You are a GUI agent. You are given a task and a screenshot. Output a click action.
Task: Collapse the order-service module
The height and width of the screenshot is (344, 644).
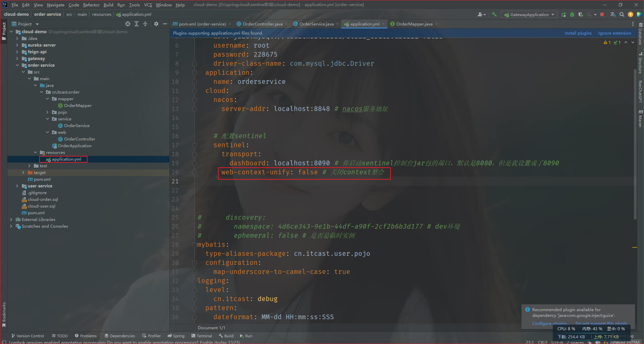[17, 65]
